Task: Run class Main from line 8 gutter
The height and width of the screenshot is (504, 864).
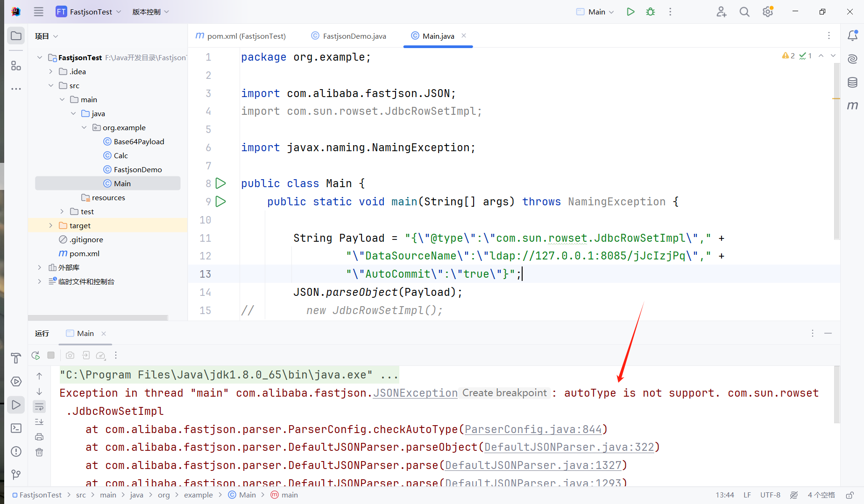Action: 220,183
